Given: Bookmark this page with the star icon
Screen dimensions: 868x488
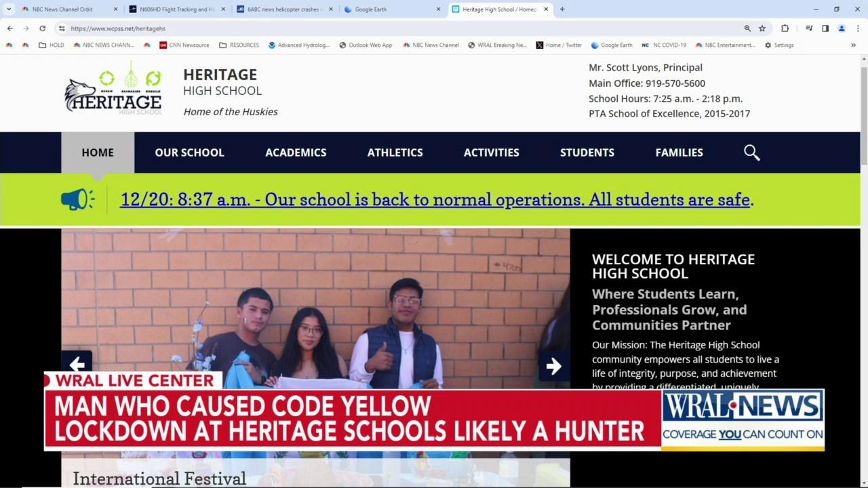Looking at the screenshot, I should click(762, 28).
